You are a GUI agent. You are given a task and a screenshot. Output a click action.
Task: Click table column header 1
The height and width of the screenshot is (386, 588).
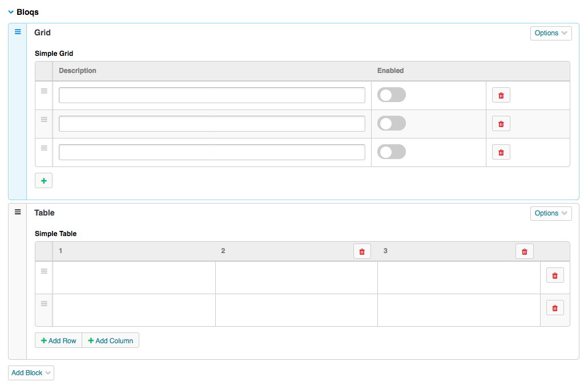[61, 250]
